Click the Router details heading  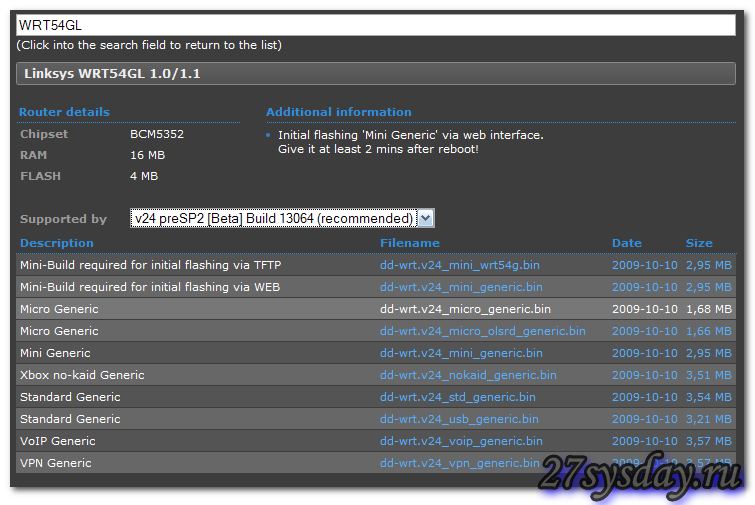[64, 112]
